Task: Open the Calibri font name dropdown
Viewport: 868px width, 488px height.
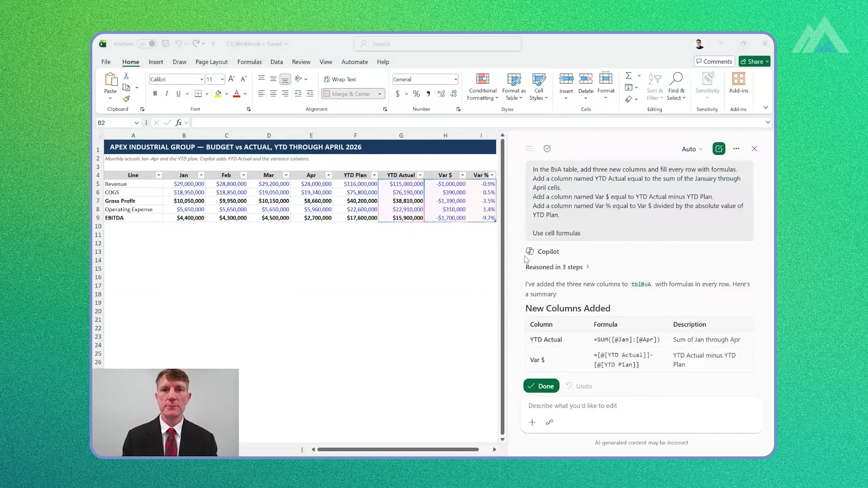Action: click(x=201, y=80)
